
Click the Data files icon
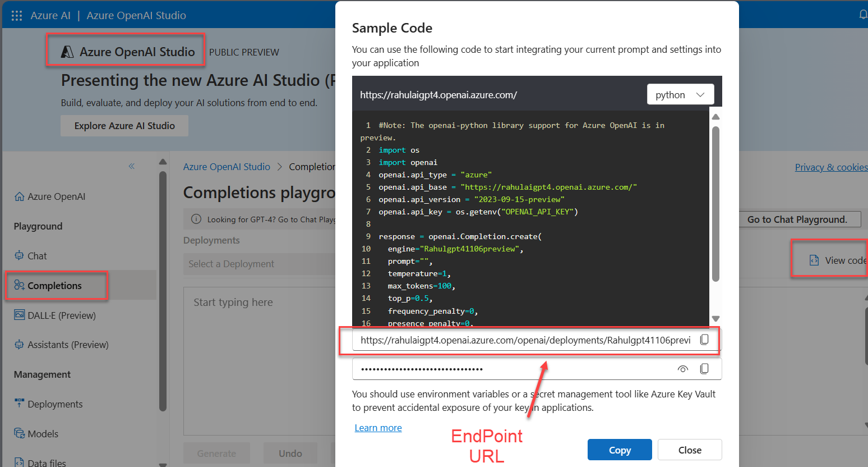pyautogui.click(x=19, y=463)
